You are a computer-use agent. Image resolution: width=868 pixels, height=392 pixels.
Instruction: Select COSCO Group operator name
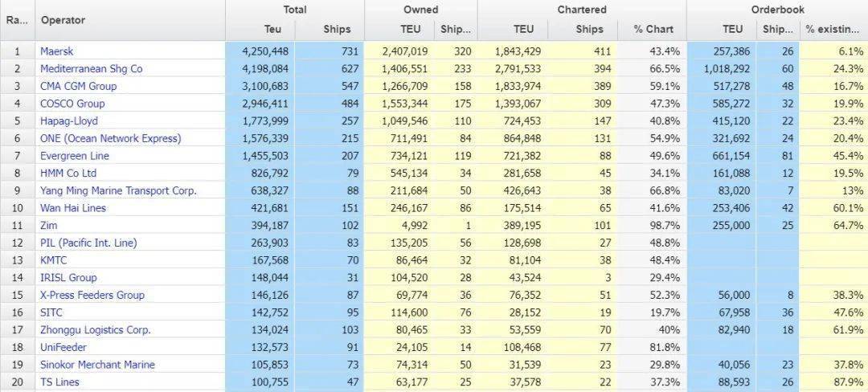[72, 104]
